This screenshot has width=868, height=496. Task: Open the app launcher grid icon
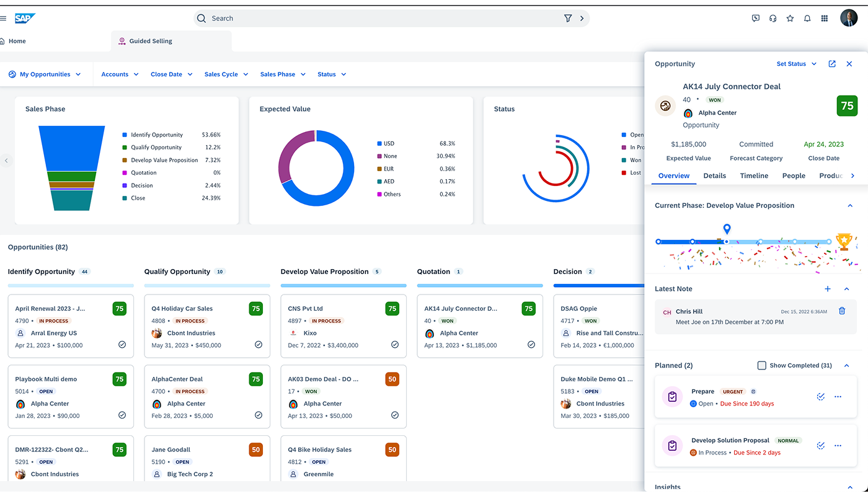point(825,19)
